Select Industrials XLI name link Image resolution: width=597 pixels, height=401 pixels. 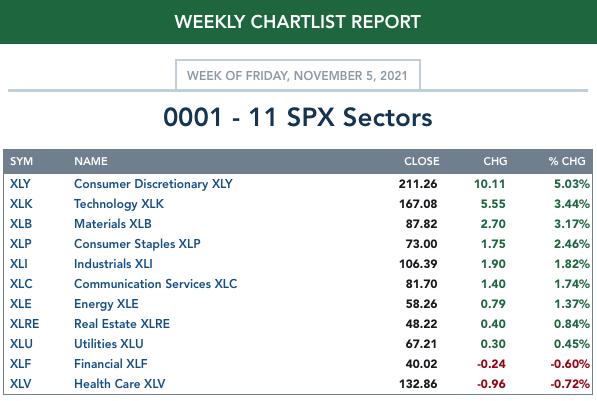113,264
